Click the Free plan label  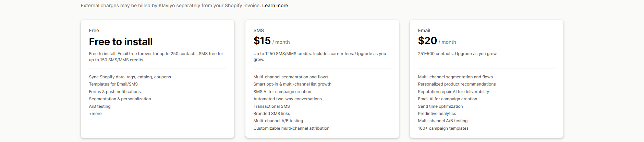94,30
